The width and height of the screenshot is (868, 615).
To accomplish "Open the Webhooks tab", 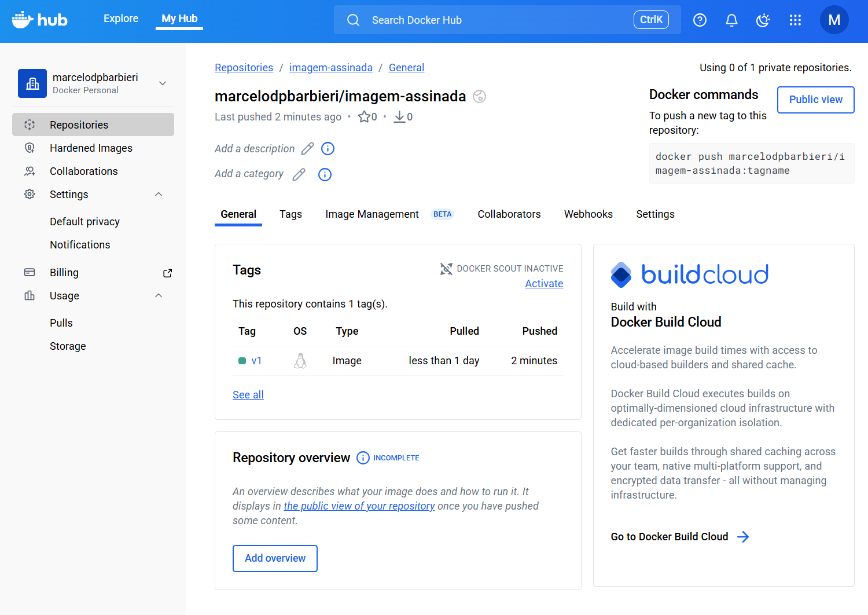I will (588, 214).
